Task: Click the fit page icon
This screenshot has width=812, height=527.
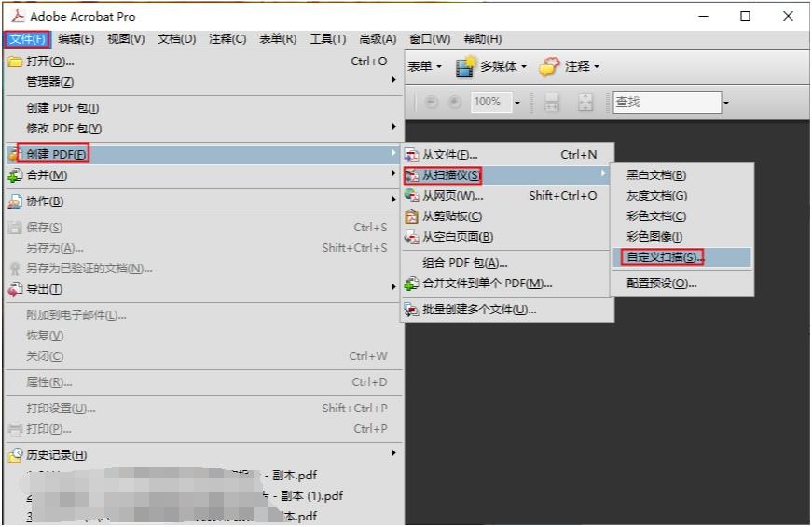Action: coord(585,102)
